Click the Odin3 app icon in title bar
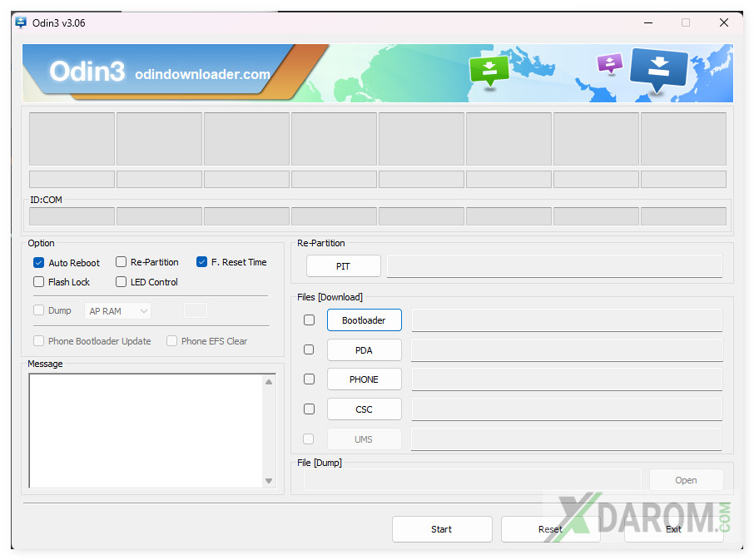 21,22
